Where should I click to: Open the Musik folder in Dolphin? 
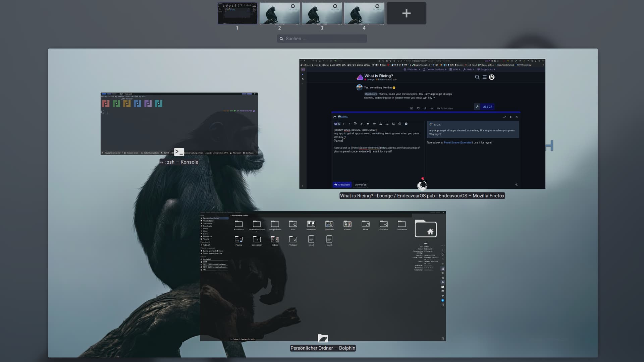[365, 224]
